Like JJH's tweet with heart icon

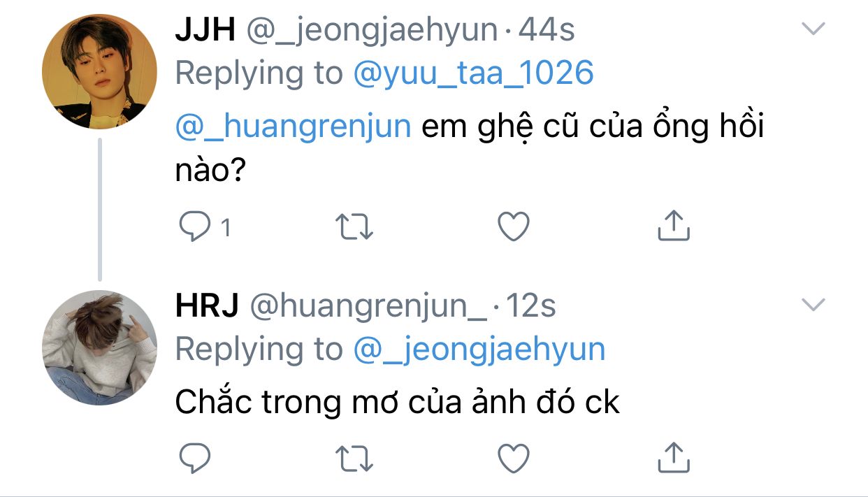coord(514,227)
